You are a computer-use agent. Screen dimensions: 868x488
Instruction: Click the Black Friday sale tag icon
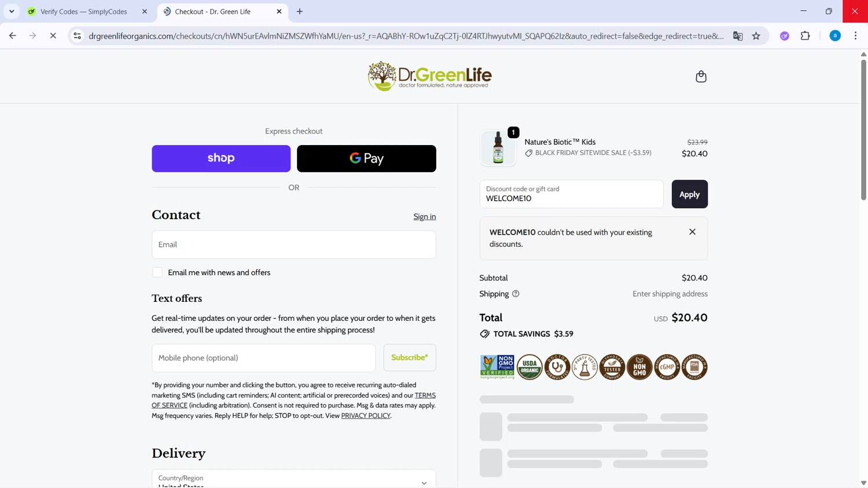point(528,153)
